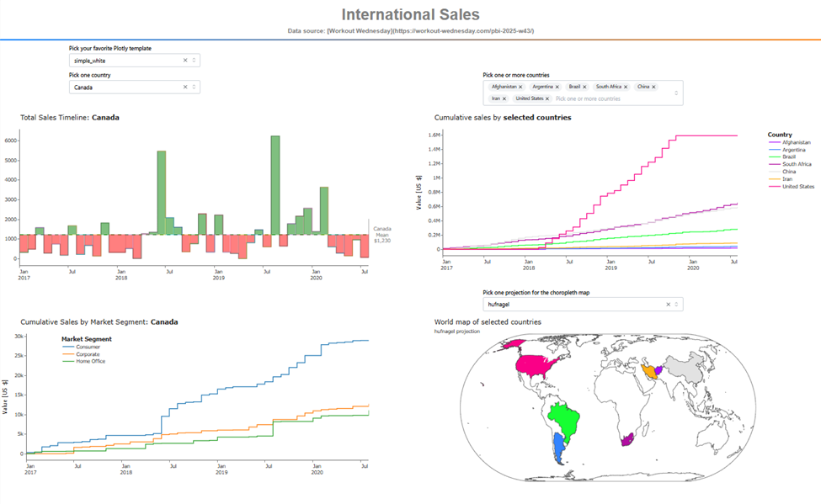821x504 pixels.
Task: Clear the hufnagel projection selection
Action: (x=668, y=304)
